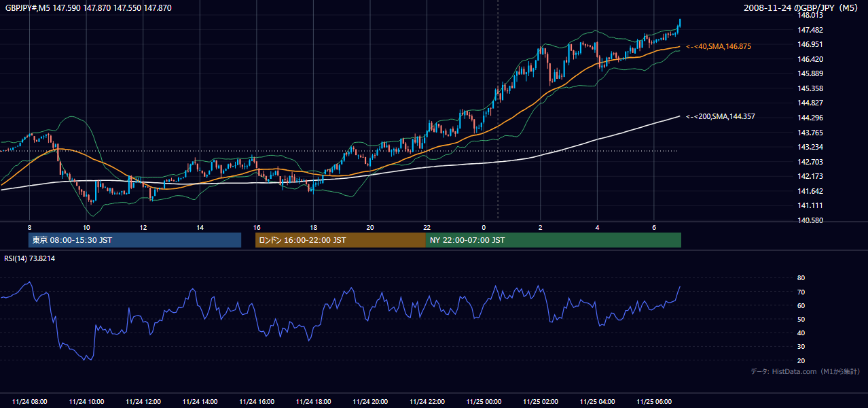Click the 11/24 10:00 date label
Image resolution: width=868 pixels, height=408 pixels.
tap(86, 401)
